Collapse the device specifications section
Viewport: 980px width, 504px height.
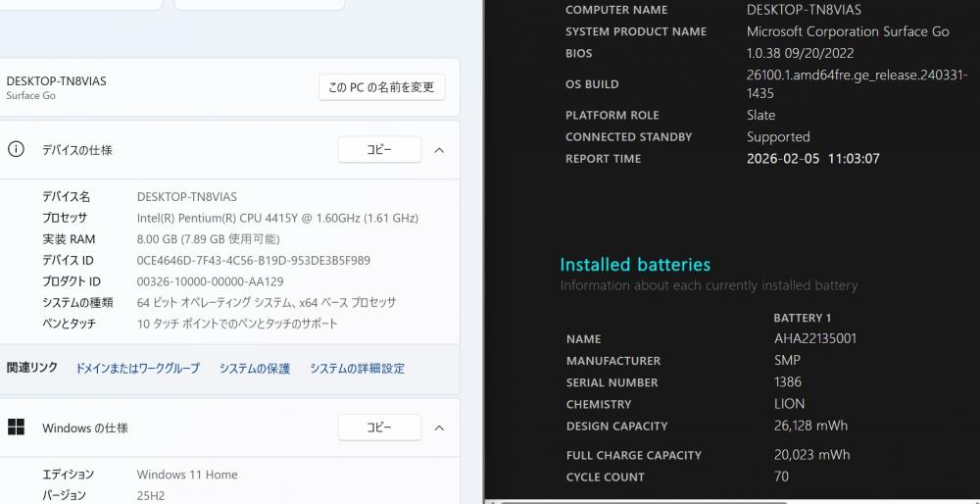click(439, 150)
